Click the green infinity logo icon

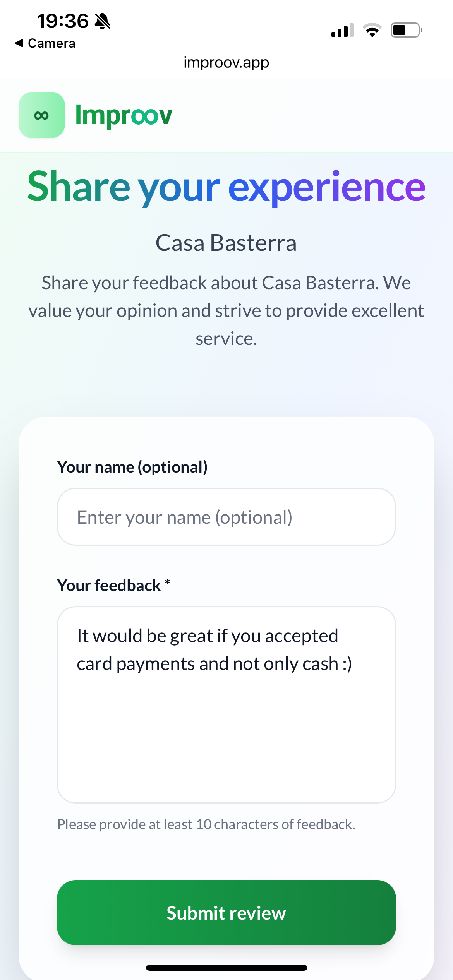tap(42, 115)
